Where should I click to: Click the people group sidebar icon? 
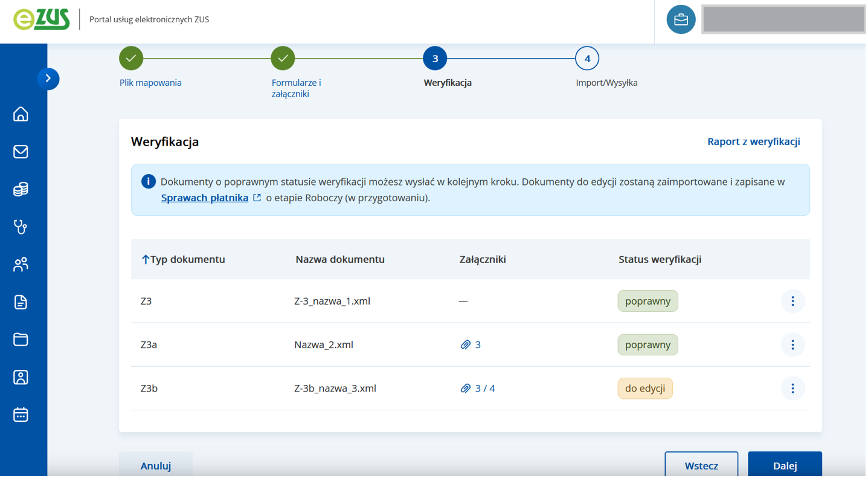21,265
